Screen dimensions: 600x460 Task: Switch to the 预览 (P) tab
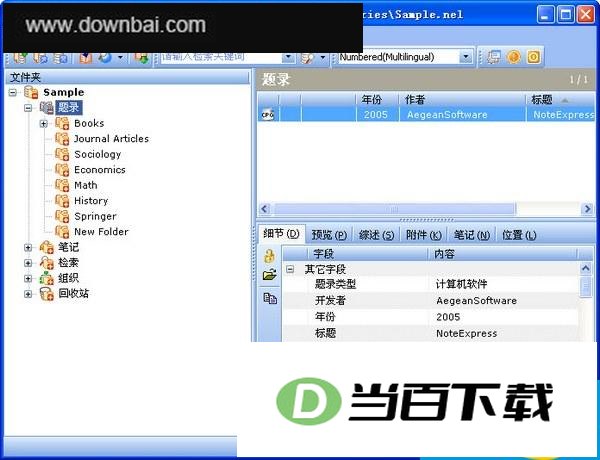pyautogui.click(x=329, y=235)
